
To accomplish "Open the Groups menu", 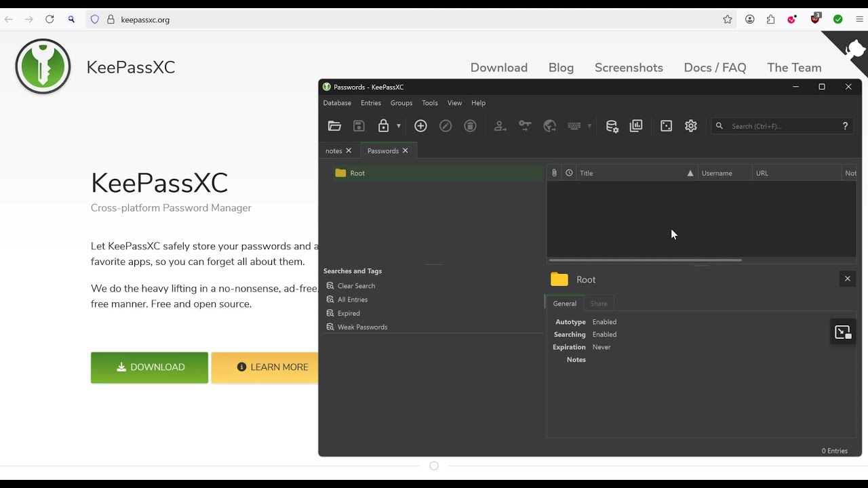I will point(401,103).
